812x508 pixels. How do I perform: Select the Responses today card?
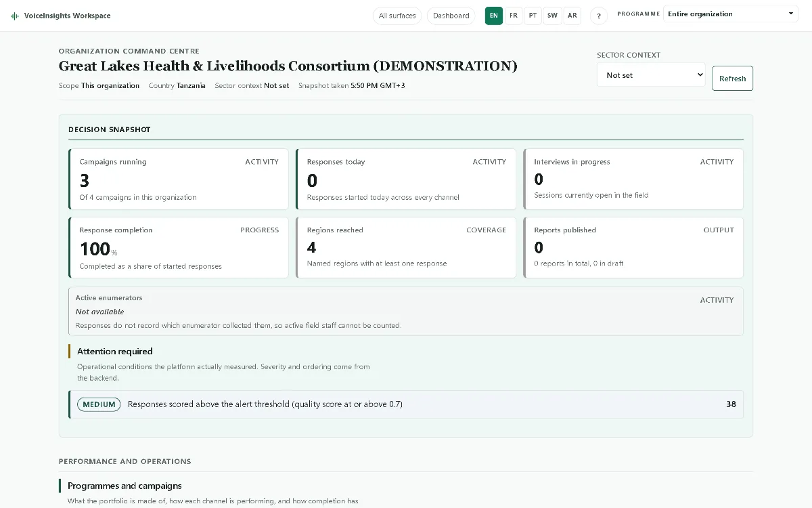tap(406, 179)
